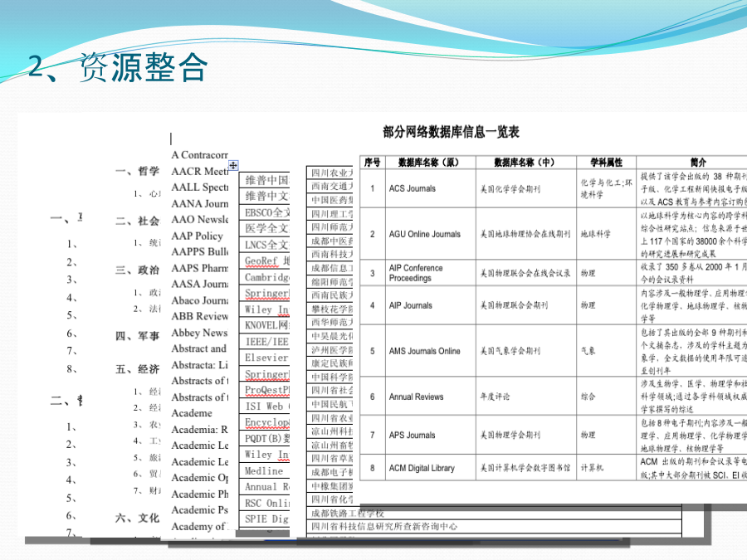
Task: Click the 'EBSCO全文' database row
Action: [265, 212]
